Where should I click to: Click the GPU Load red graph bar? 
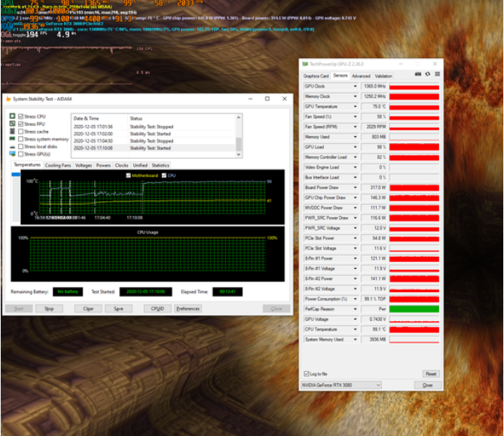(x=414, y=147)
